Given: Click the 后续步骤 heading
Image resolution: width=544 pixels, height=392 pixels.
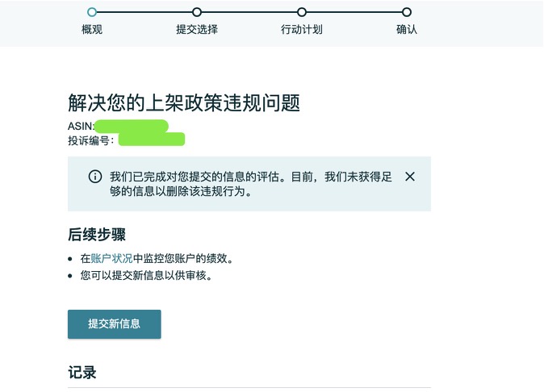Looking at the screenshot, I should pyautogui.click(x=97, y=234).
